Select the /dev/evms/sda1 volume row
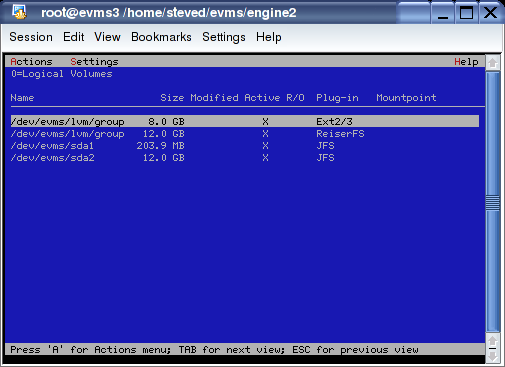The image size is (505, 367). [x=245, y=146]
